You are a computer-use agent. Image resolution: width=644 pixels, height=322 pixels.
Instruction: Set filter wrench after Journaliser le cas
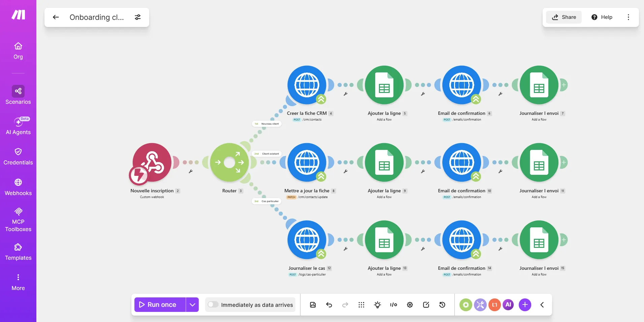346,249
